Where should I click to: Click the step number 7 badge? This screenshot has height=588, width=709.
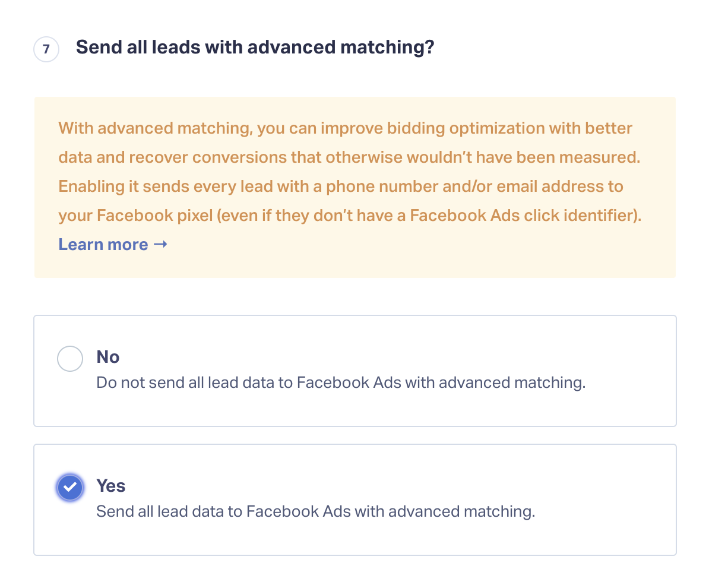(x=46, y=49)
